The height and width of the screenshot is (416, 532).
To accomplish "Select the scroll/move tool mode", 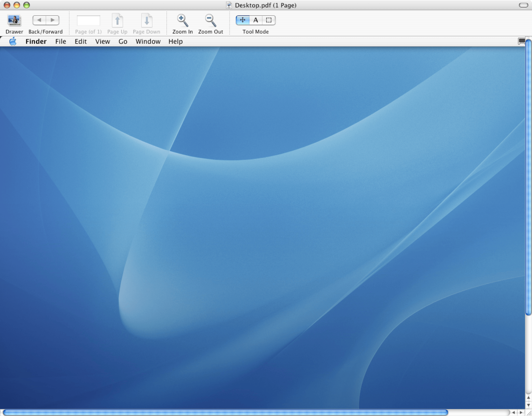I will coord(243,20).
